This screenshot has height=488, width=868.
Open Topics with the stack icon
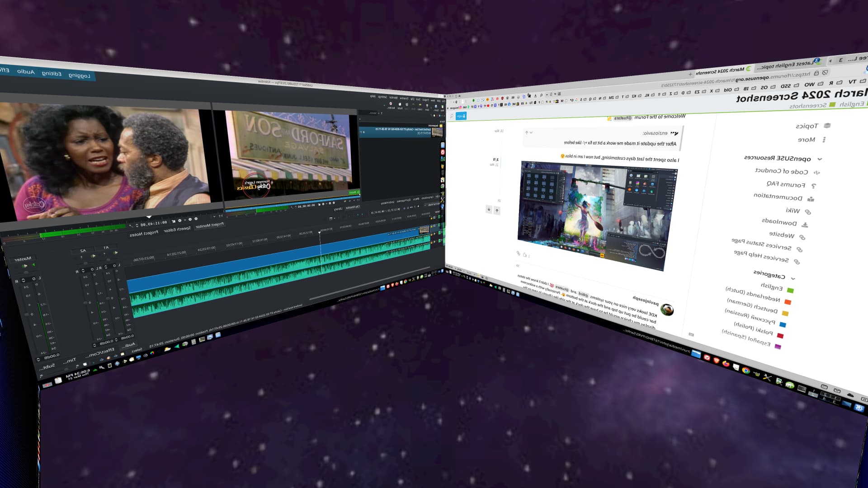tap(827, 126)
